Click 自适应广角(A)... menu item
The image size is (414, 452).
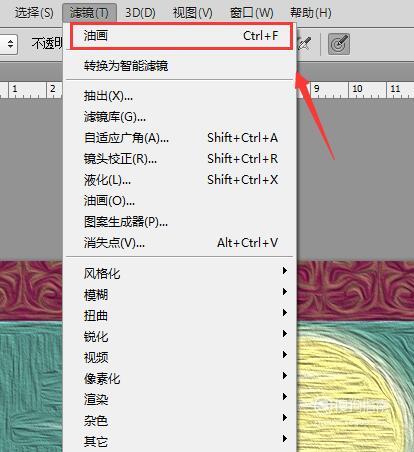point(179,138)
